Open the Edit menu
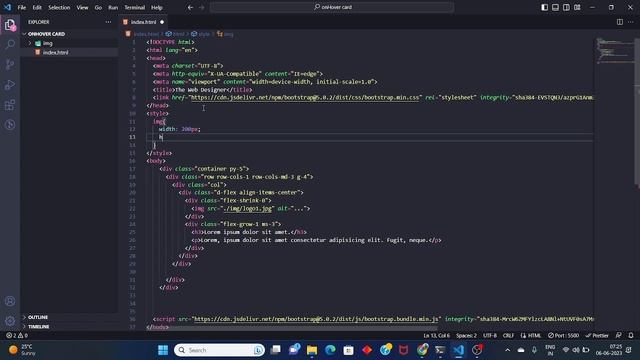640x360 pixels. [37, 7]
